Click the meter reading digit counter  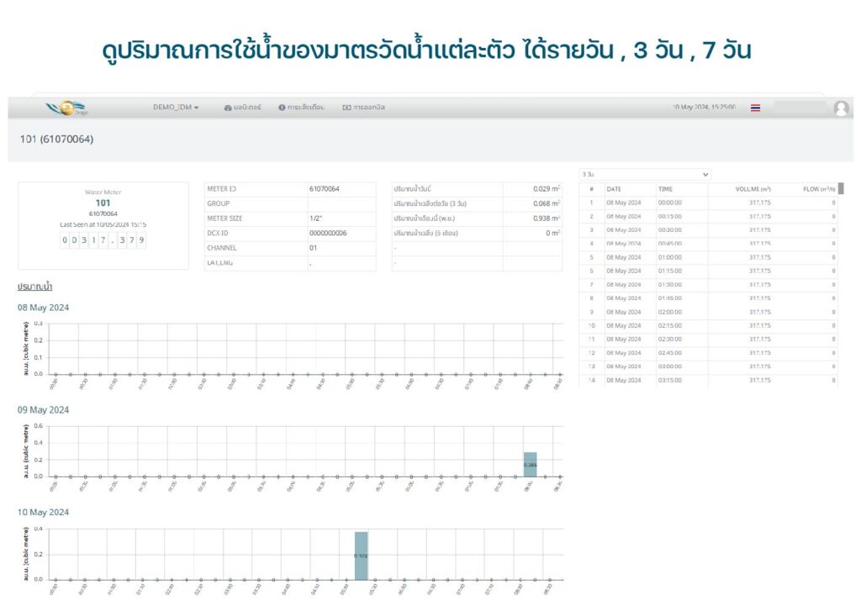tap(103, 240)
